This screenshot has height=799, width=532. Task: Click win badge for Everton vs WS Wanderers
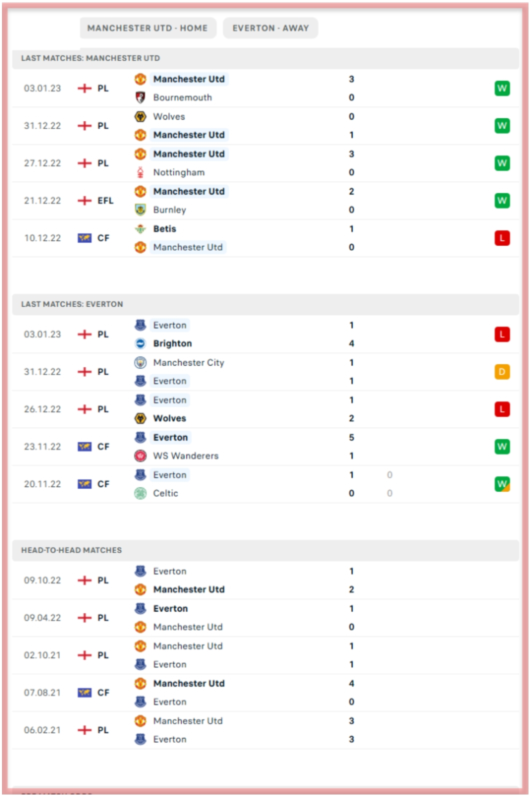tap(502, 446)
